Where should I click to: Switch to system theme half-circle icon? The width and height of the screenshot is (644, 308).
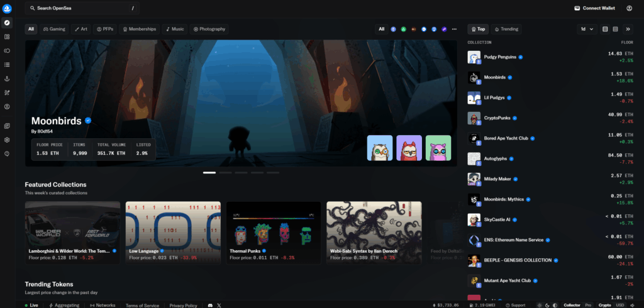(x=555, y=305)
